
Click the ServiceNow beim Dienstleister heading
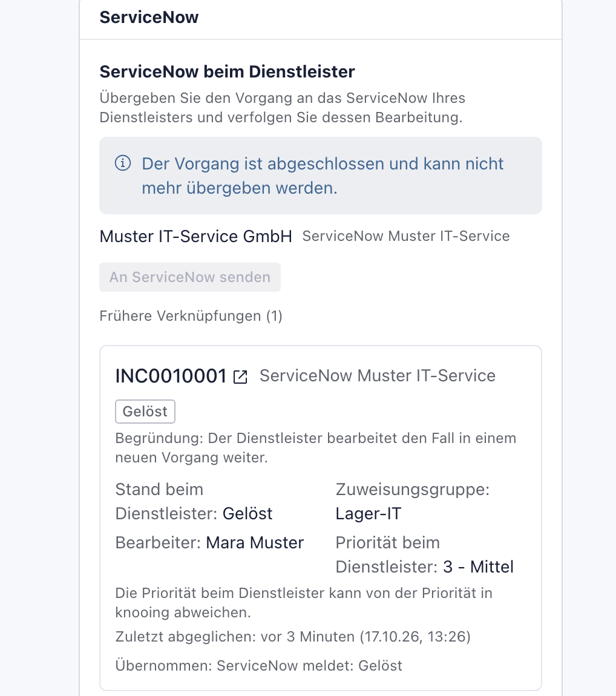tap(228, 71)
